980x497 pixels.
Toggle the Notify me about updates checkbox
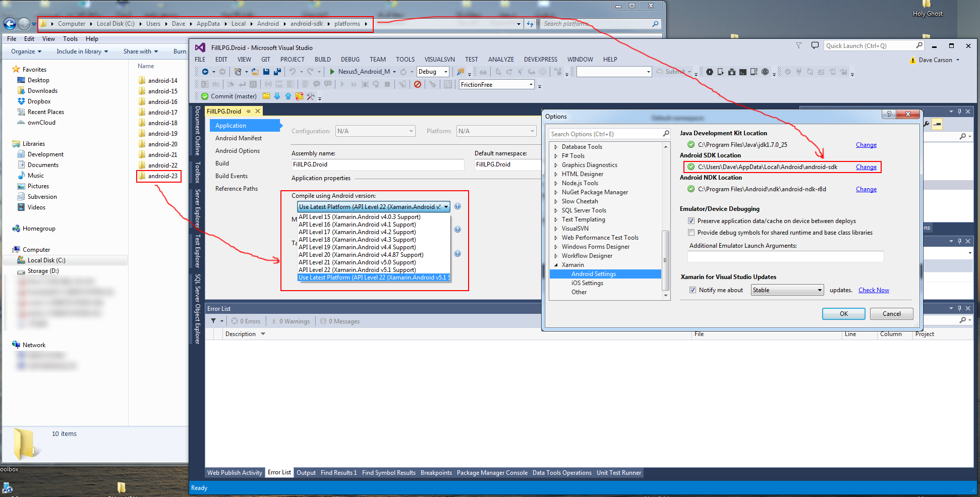click(x=693, y=290)
